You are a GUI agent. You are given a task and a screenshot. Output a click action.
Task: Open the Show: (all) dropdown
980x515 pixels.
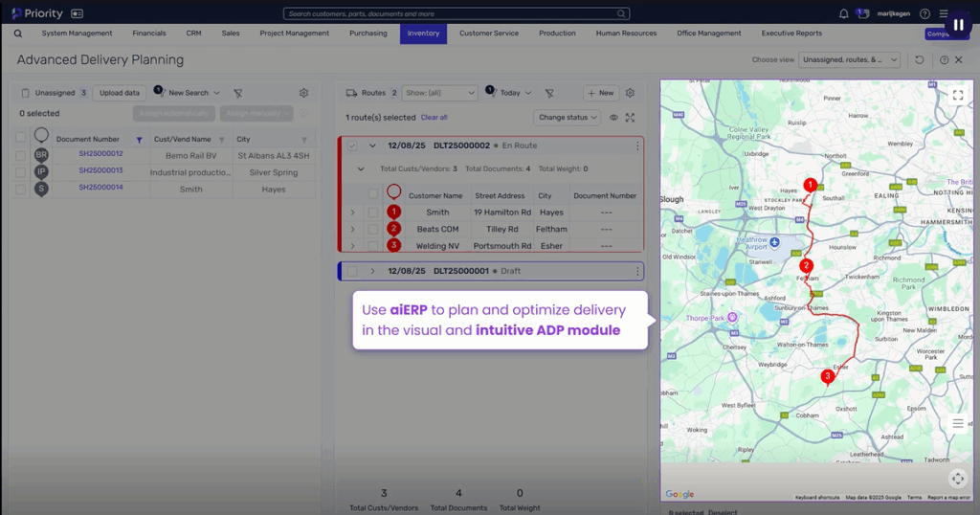(439, 93)
